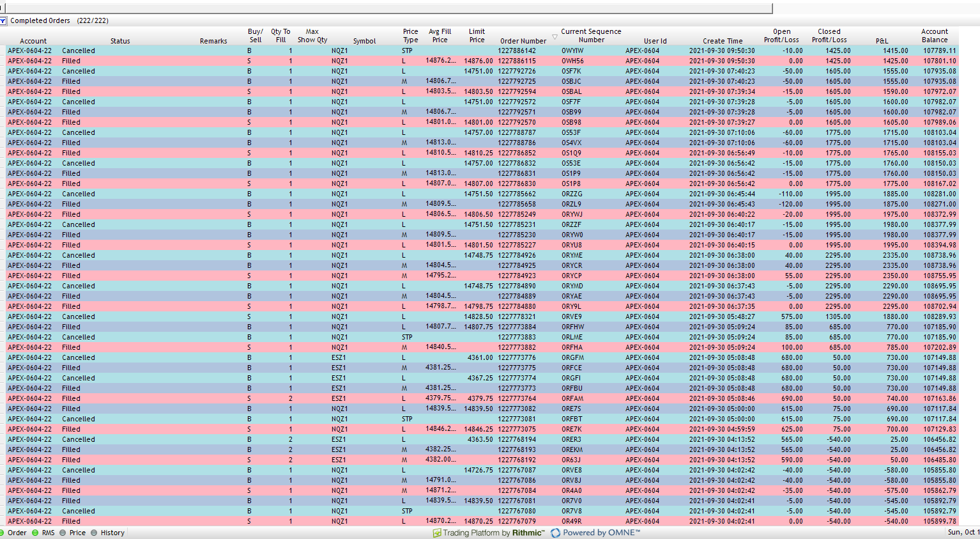The image size is (980, 539).
Task: Click the Open Profit/Loss column header
Action: [x=782, y=36]
